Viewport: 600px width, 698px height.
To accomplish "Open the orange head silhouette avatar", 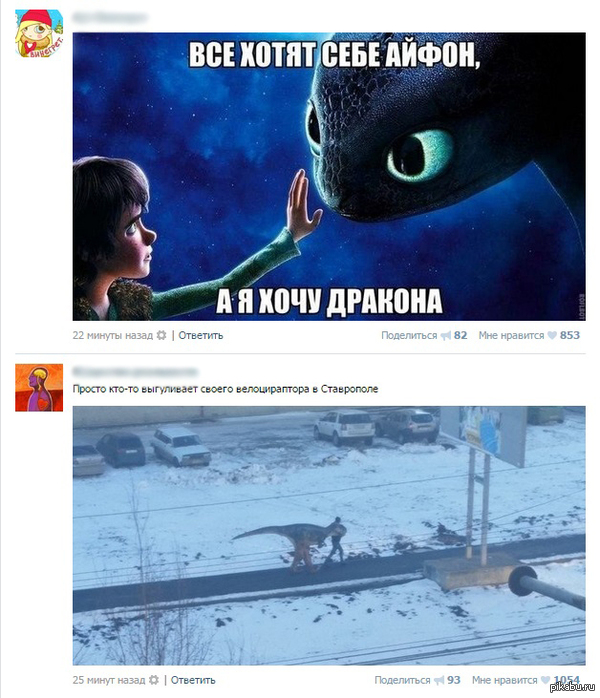I will [x=39, y=387].
